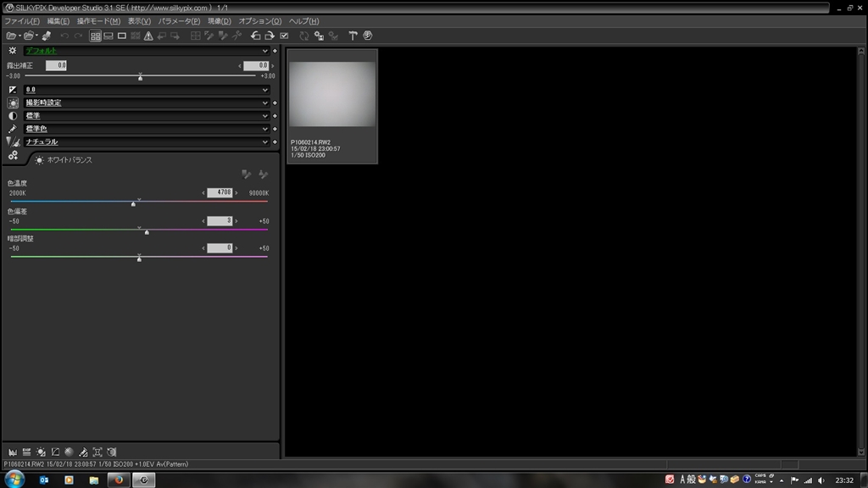Click the 色温度 color temperature slider handle
Image resolution: width=868 pixels, height=488 pixels.
133,204
